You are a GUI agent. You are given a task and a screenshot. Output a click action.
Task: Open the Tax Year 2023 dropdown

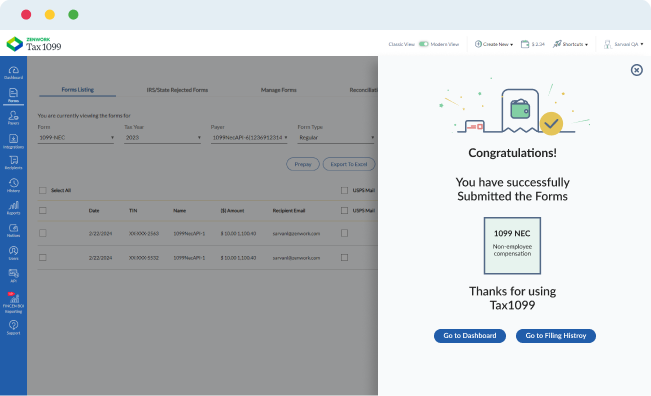click(162, 138)
